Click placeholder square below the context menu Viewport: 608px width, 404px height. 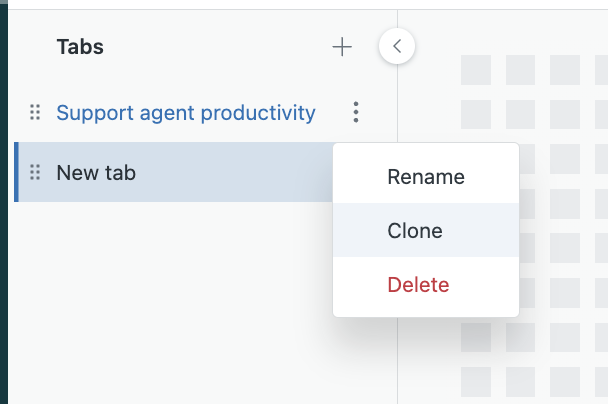click(475, 336)
